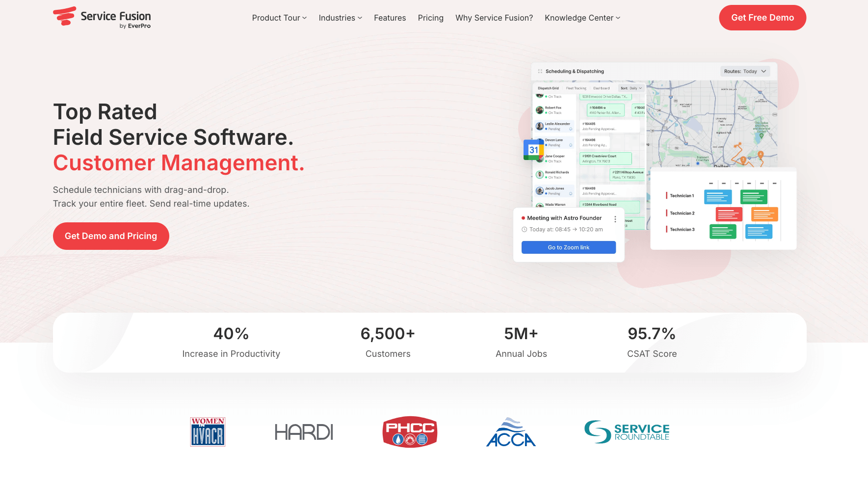
Task: Click the PHCC logo
Action: click(410, 431)
